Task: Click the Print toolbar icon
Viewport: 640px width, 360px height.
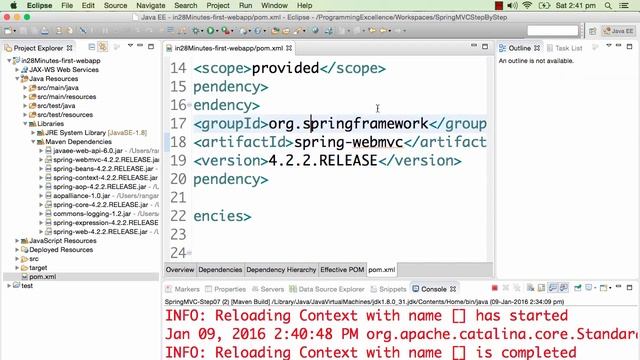Action: [x=44, y=31]
